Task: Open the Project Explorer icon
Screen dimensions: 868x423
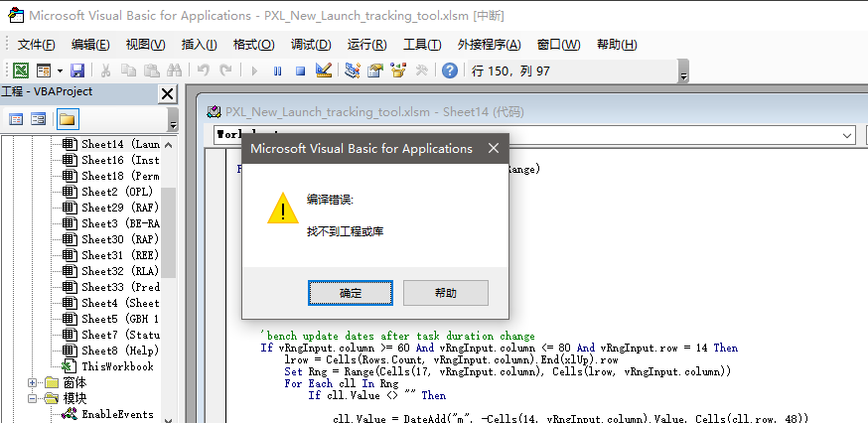Action: 353,70
